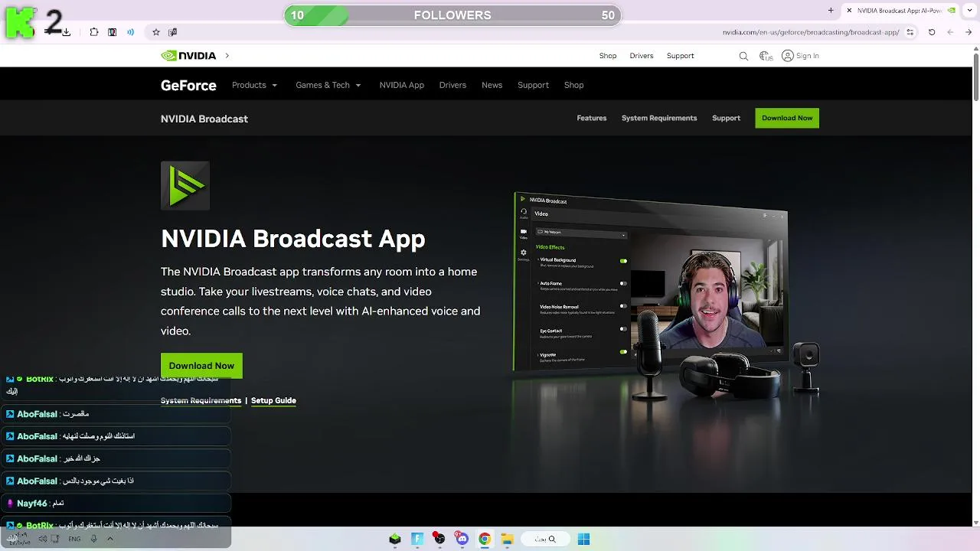Toggle Eye Contact switch in preview
Viewport: 980px width, 551px height.
[x=623, y=329]
